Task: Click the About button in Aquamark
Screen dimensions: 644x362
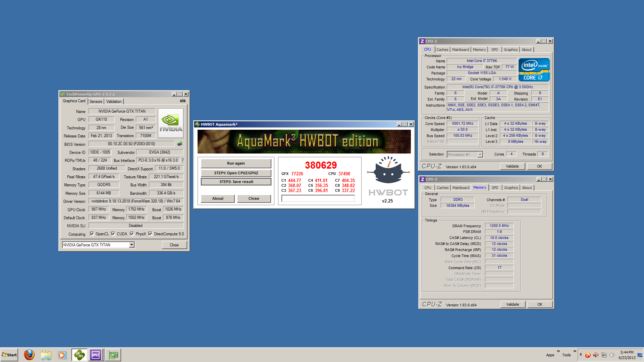Action: coord(218,198)
